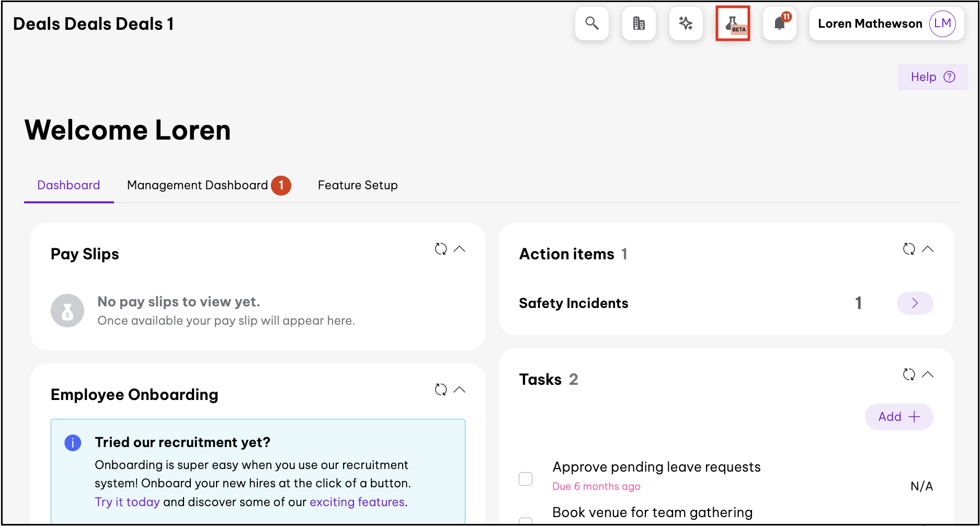Refresh the Employee Onboarding card
980x526 pixels.
click(441, 390)
